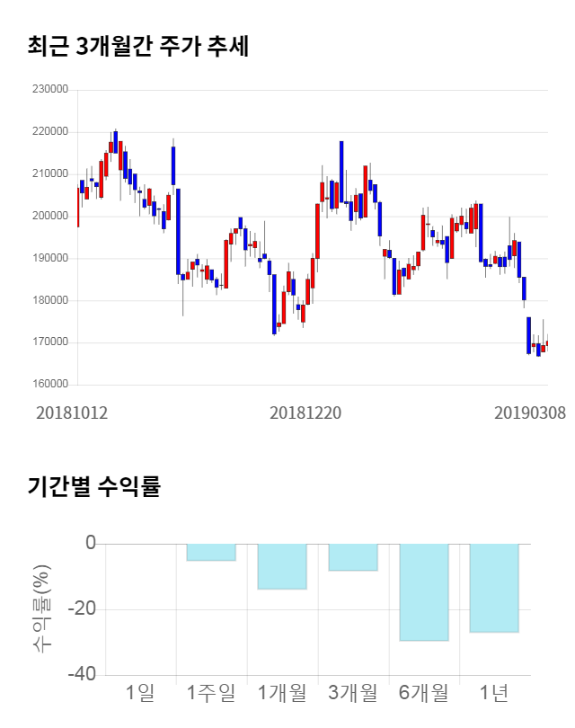Click the '최근 3개월간 주가 추세' chart title

pos(138,47)
